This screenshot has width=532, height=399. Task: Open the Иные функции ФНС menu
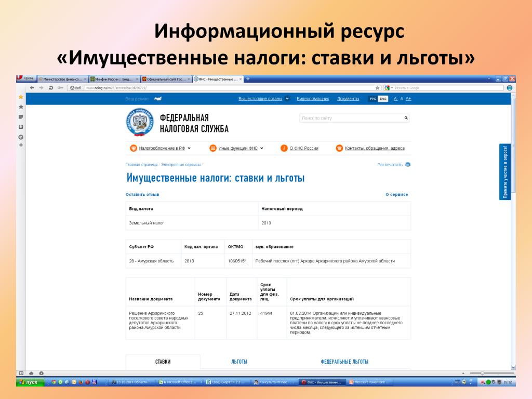click(238, 148)
